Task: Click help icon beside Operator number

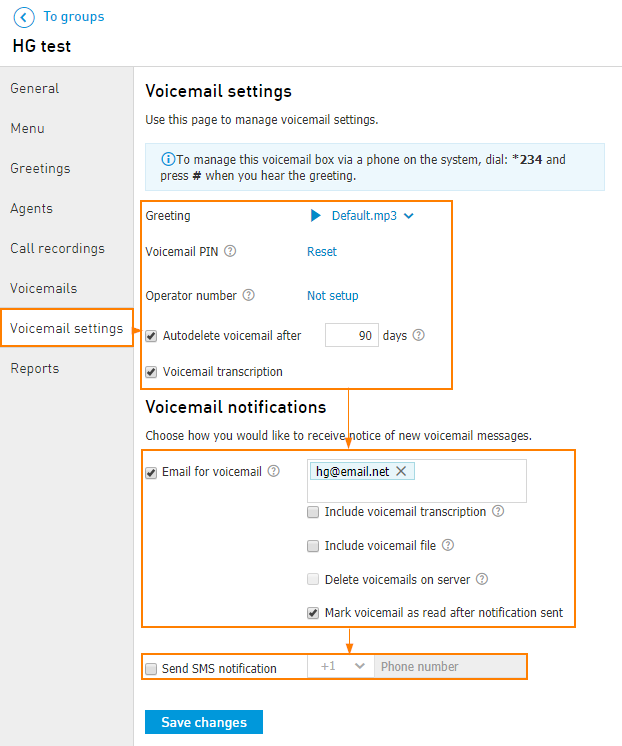Action: [x=248, y=295]
